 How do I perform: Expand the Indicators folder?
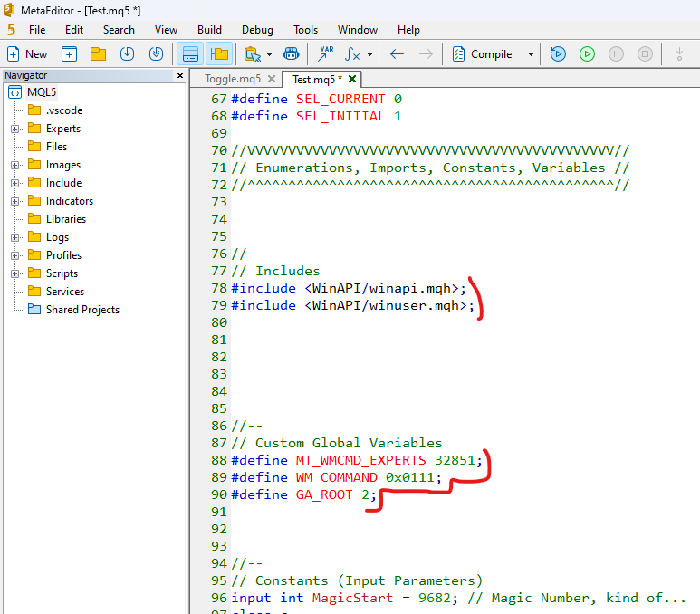[14, 201]
